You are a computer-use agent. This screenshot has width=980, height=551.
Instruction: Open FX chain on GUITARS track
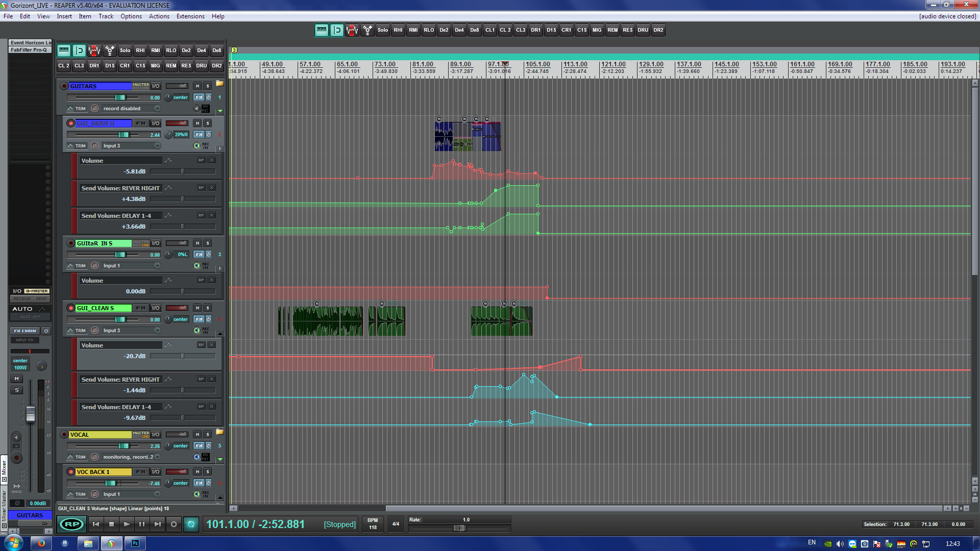(199, 97)
